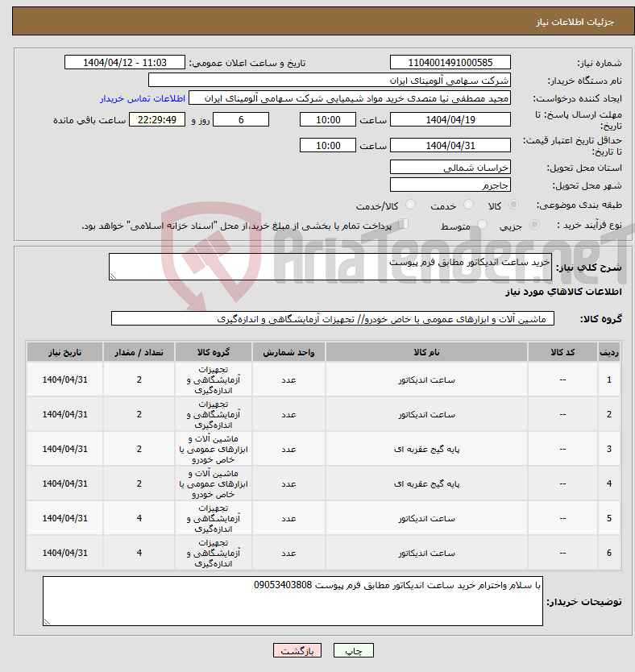Screen dimensions: 635x672
Task: Click the ردیف column header
Action: click(609, 352)
